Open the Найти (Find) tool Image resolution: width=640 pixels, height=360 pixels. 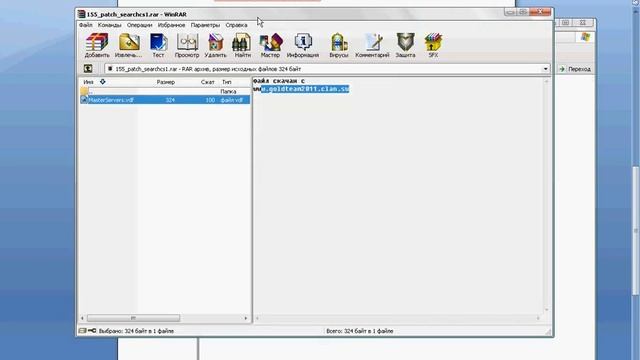click(x=242, y=45)
